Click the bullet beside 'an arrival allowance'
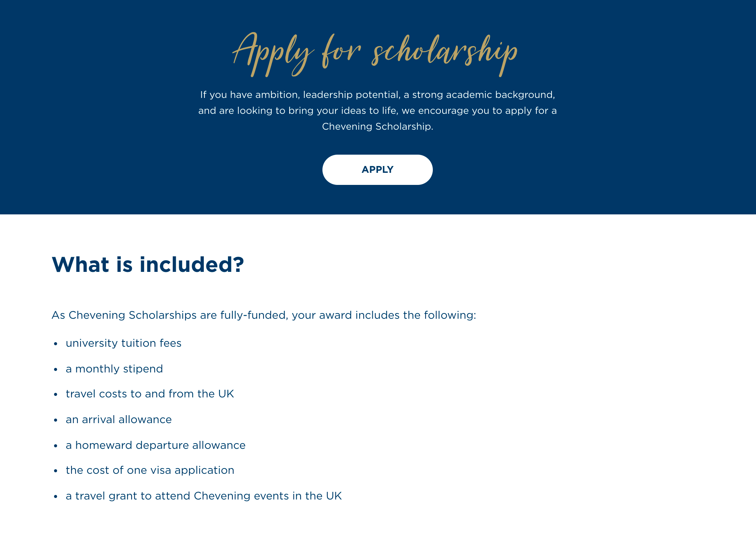 (x=56, y=420)
